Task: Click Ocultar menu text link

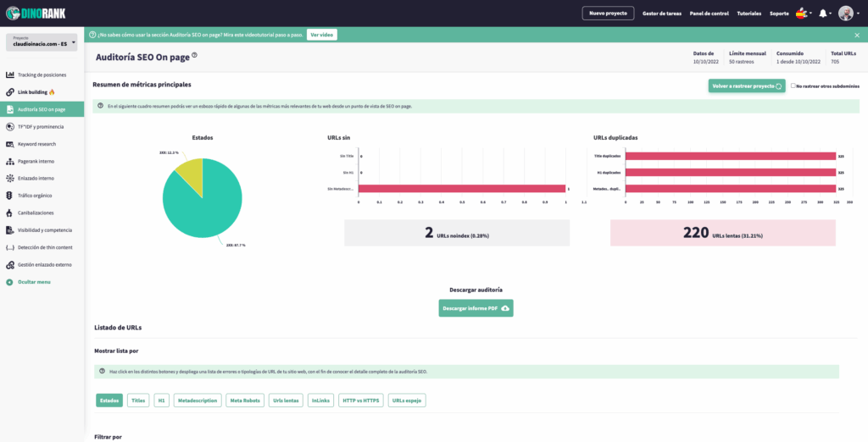Action: tap(34, 282)
